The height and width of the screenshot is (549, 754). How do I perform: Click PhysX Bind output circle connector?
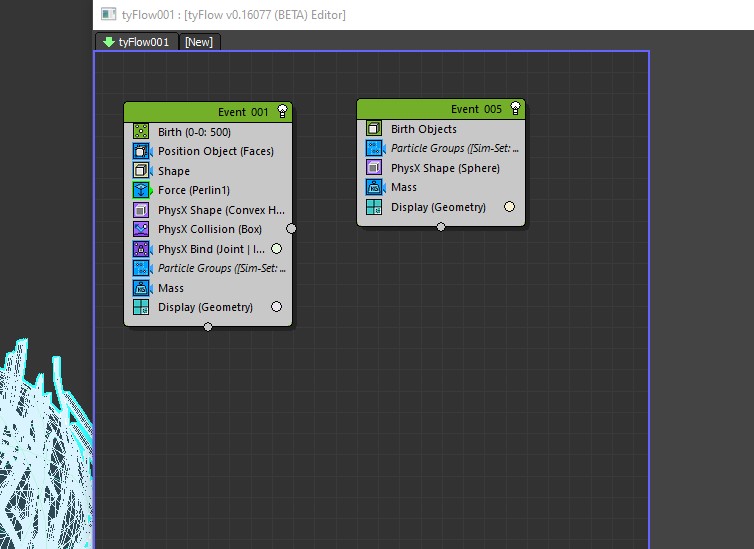(x=276, y=249)
